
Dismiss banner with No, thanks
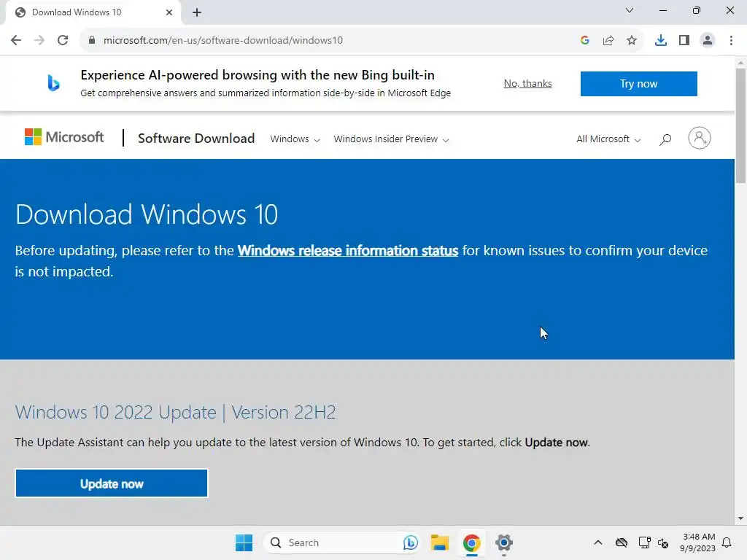tap(528, 83)
